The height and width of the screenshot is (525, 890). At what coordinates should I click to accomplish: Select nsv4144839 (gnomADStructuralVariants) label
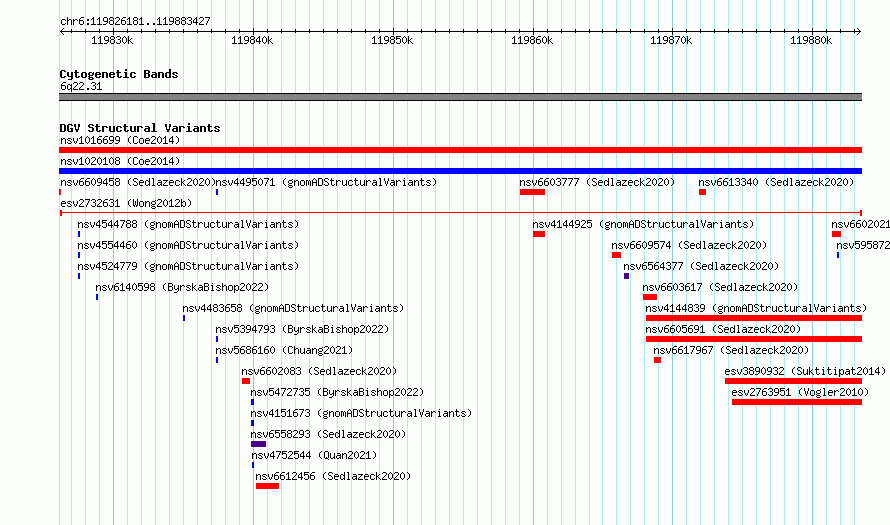pyautogui.click(x=756, y=308)
